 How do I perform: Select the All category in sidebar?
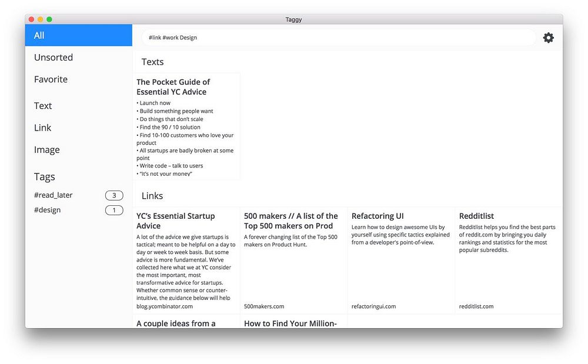[79, 35]
